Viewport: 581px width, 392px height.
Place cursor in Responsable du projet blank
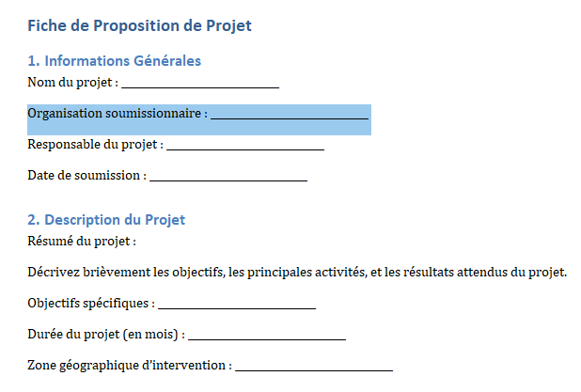tap(245, 146)
